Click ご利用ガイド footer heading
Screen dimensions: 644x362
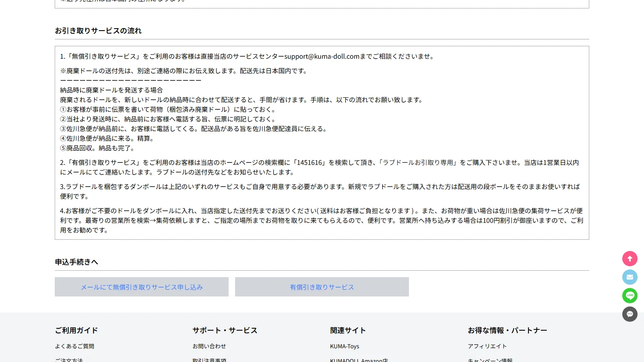pyautogui.click(x=76, y=330)
